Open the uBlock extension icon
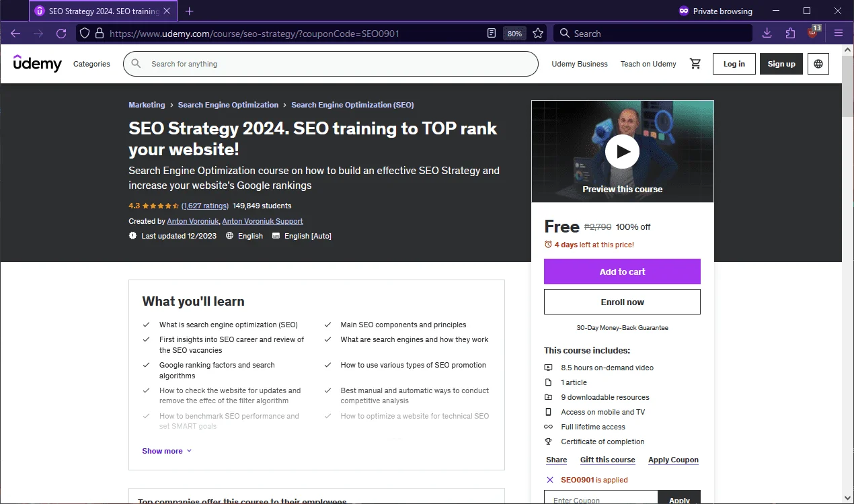 [x=813, y=32]
